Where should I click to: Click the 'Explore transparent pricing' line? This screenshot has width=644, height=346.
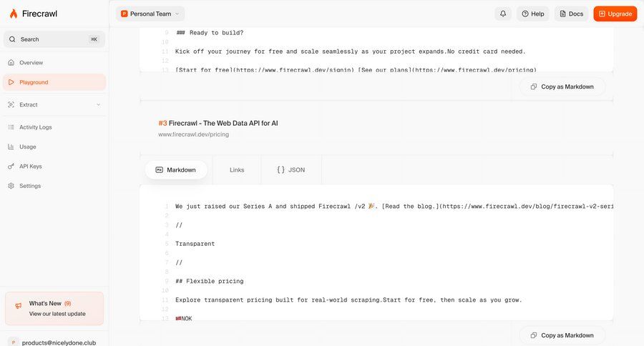(348, 300)
